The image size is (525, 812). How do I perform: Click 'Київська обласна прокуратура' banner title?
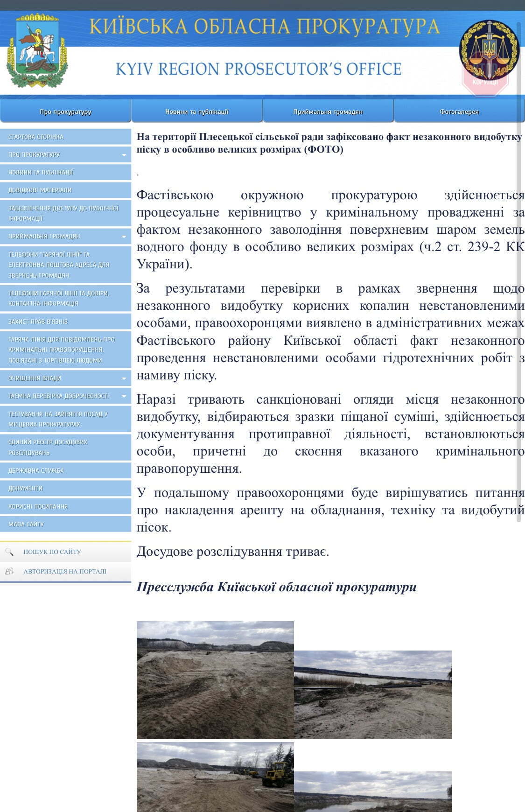pos(265,26)
